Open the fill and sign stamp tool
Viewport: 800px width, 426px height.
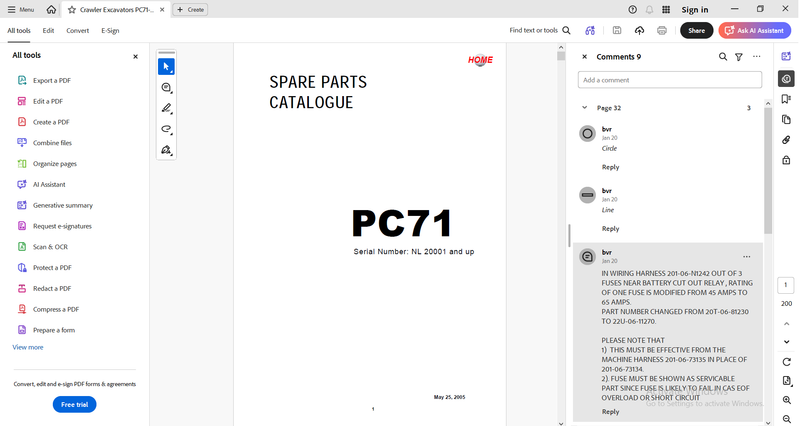point(166,150)
